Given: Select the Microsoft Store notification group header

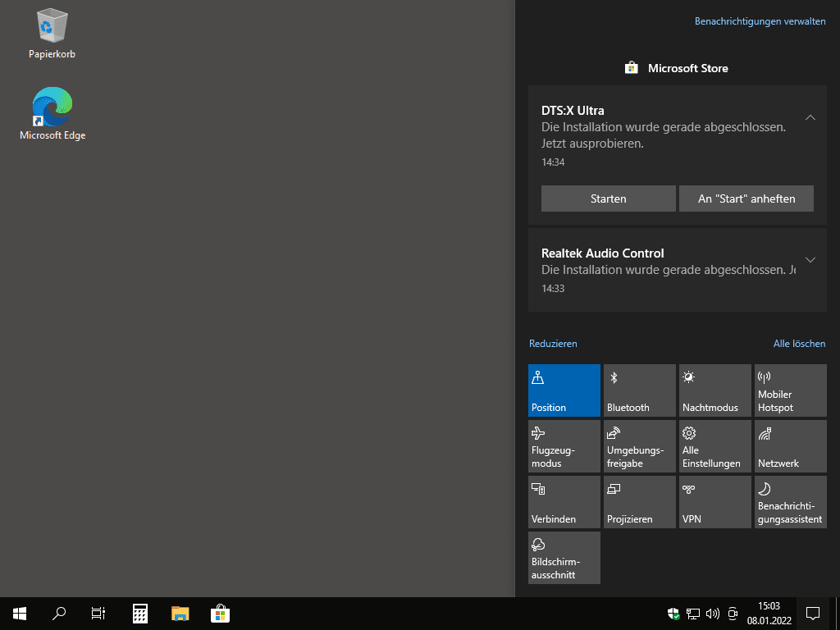Looking at the screenshot, I should [x=677, y=68].
